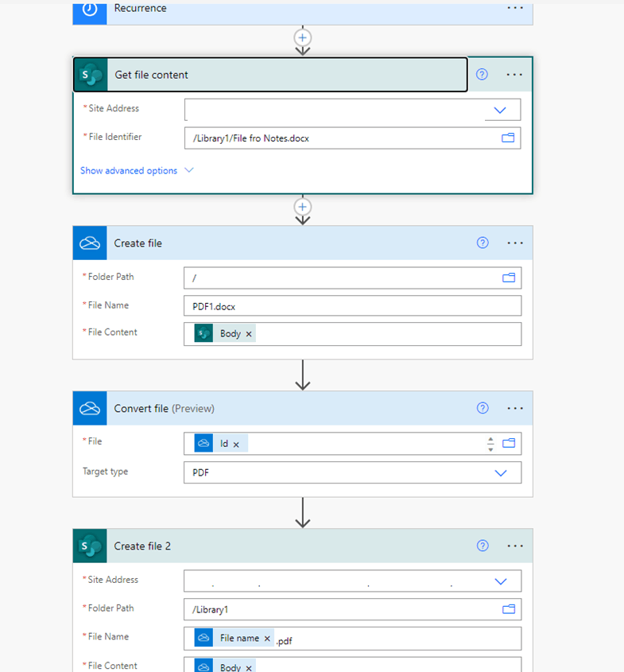Open help for the Create file action
Screen dimensions: 624x672
pyautogui.click(x=483, y=243)
